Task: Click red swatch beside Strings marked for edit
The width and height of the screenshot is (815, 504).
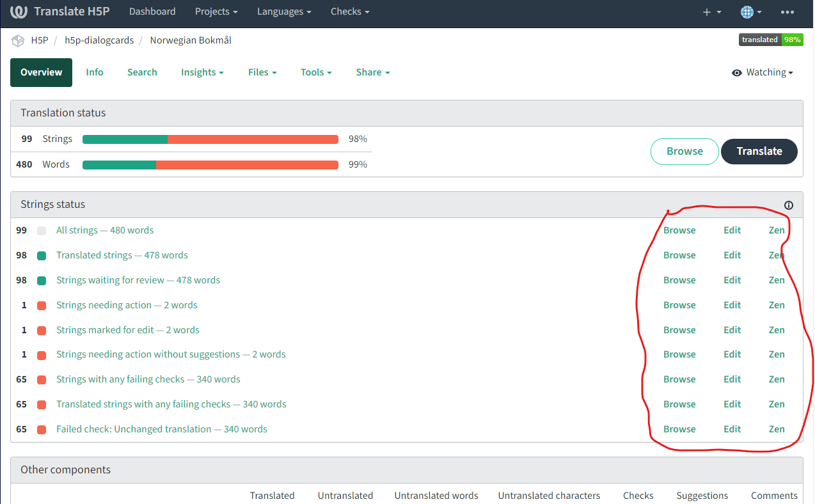Action: [x=42, y=331]
